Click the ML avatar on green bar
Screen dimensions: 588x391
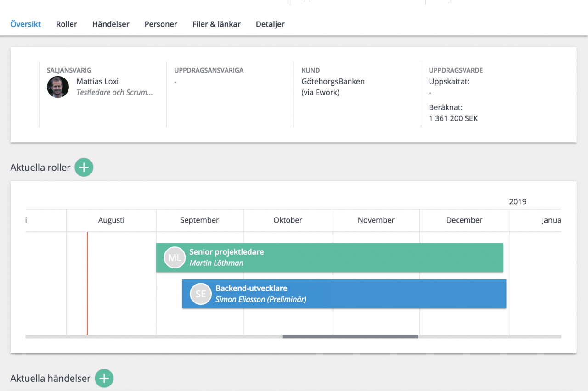click(175, 257)
